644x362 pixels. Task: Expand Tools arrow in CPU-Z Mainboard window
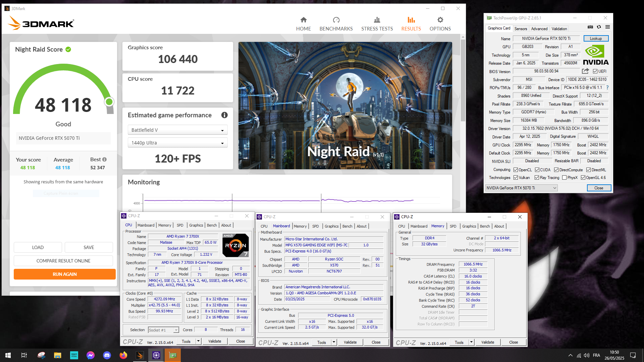pyautogui.click(x=334, y=342)
